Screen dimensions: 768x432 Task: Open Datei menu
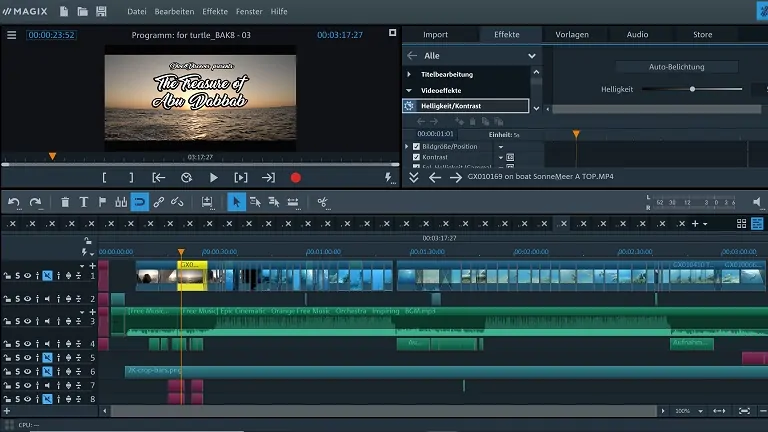point(137,11)
